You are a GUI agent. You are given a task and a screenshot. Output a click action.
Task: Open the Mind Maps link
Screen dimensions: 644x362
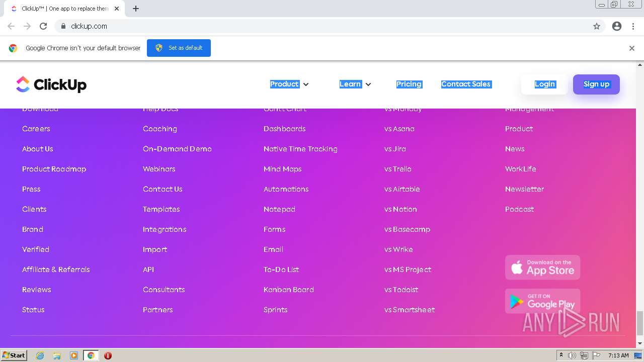[283, 169]
